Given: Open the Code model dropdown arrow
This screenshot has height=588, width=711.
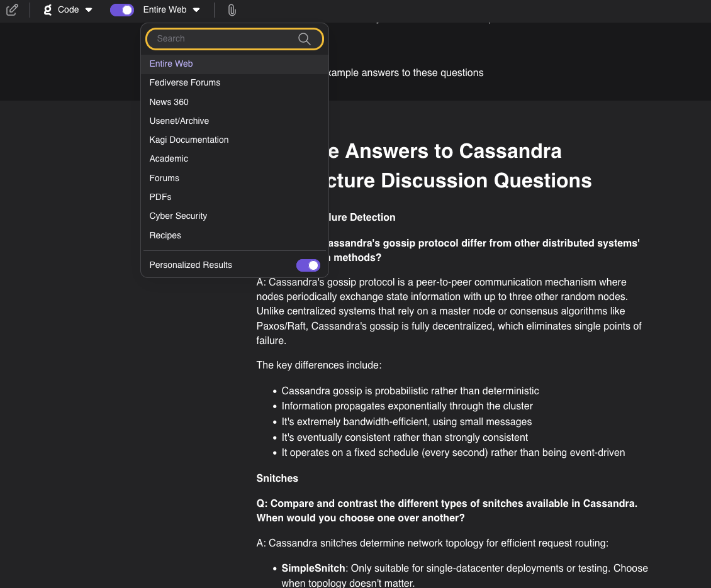Looking at the screenshot, I should tap(89, 10).
